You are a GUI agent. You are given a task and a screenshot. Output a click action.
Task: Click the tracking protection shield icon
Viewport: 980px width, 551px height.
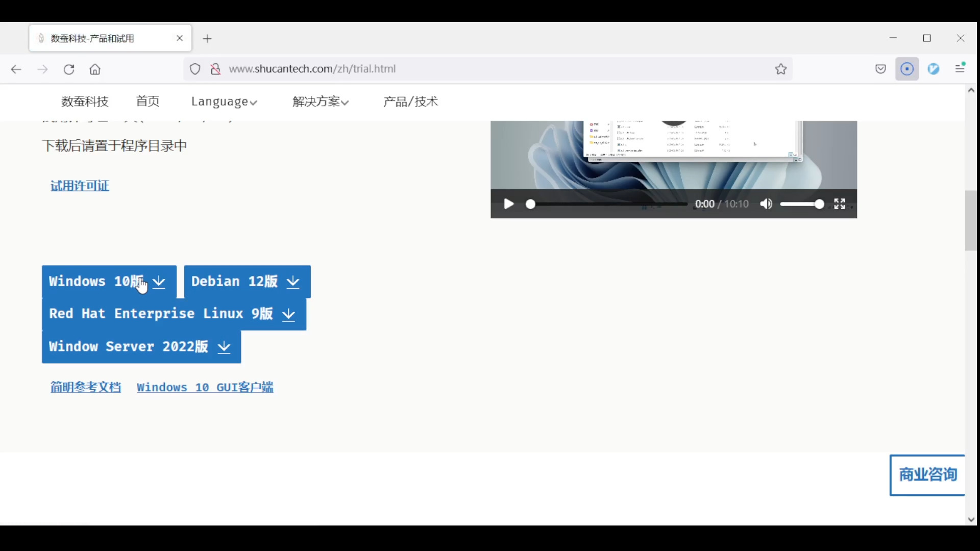tap(195, 69)
